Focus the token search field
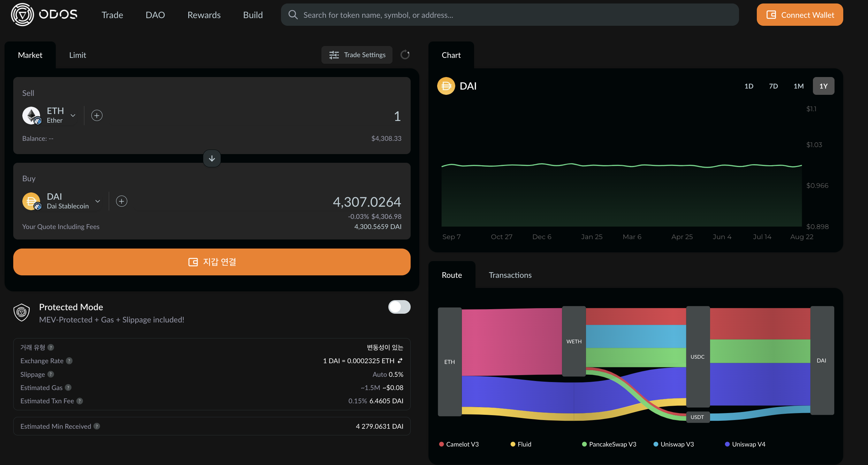 click(510, 15)
